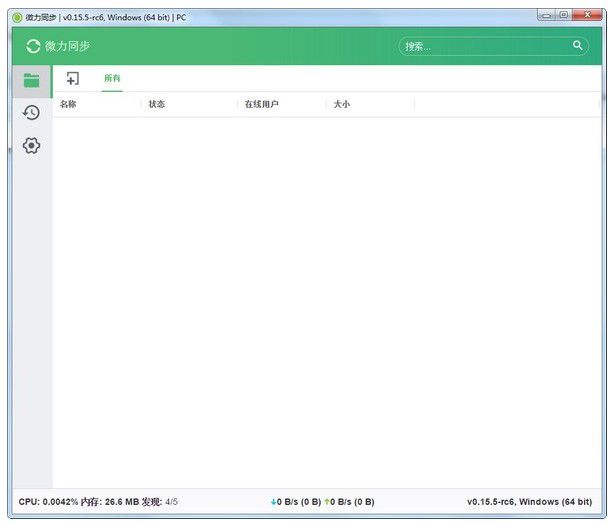Open settings via the gear icon
The height and width of the screenshot is (525, 609).
[31, 146]
